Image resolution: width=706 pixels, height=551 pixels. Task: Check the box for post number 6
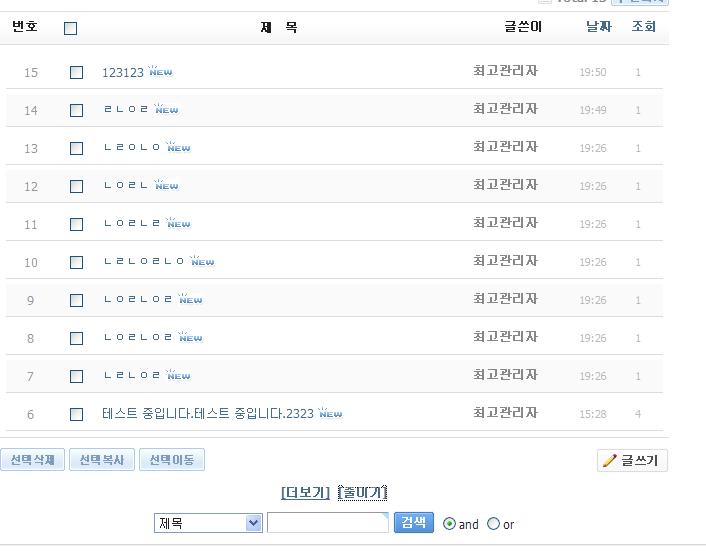point(77,414)
